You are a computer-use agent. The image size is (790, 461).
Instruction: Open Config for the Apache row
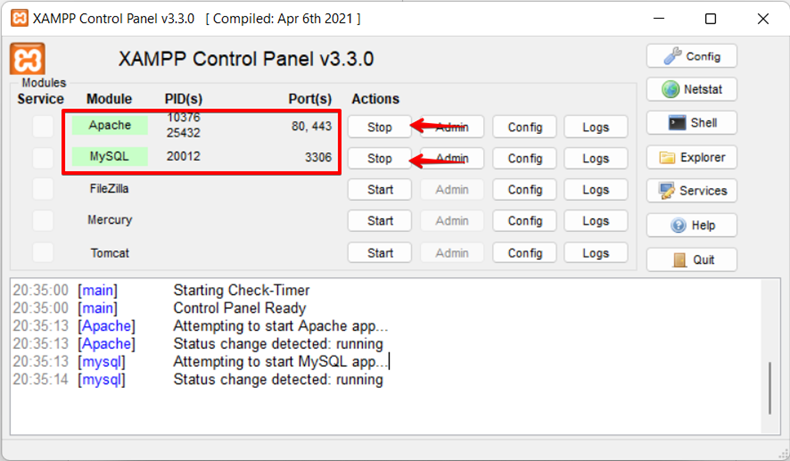point(524,127)
